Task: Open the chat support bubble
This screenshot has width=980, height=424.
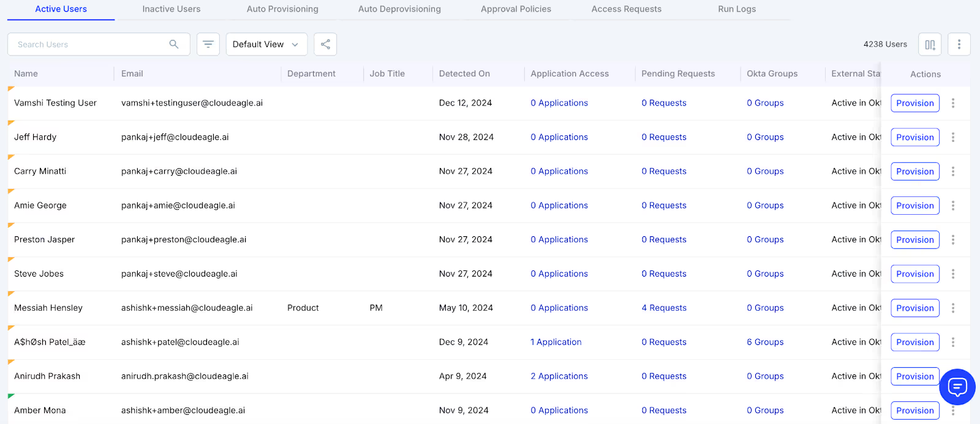Action: tap(957, 387)
